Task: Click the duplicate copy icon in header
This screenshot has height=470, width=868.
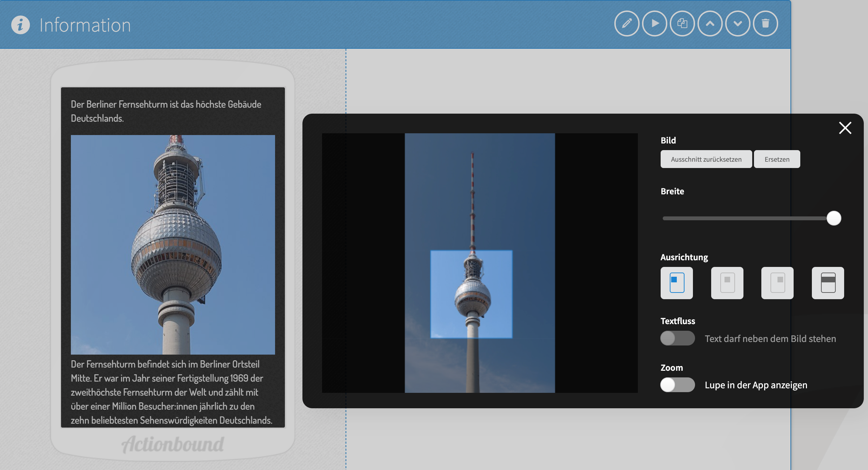Action: 682,24
